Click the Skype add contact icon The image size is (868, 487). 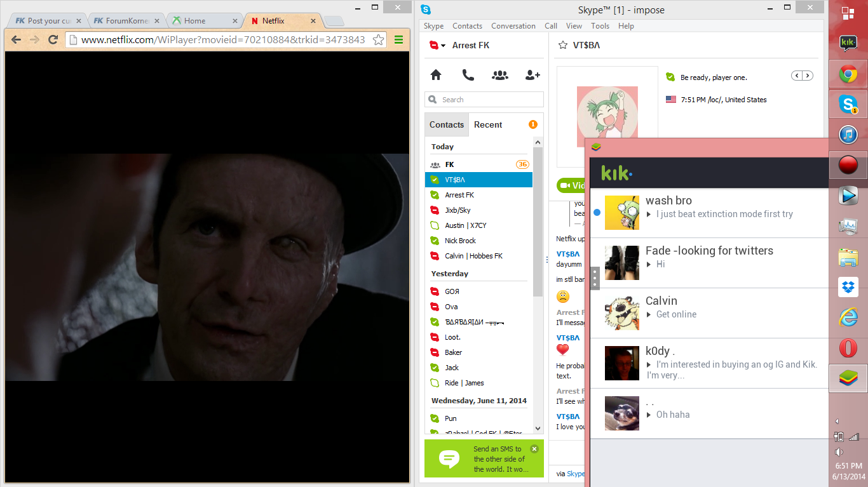(532, 75)
